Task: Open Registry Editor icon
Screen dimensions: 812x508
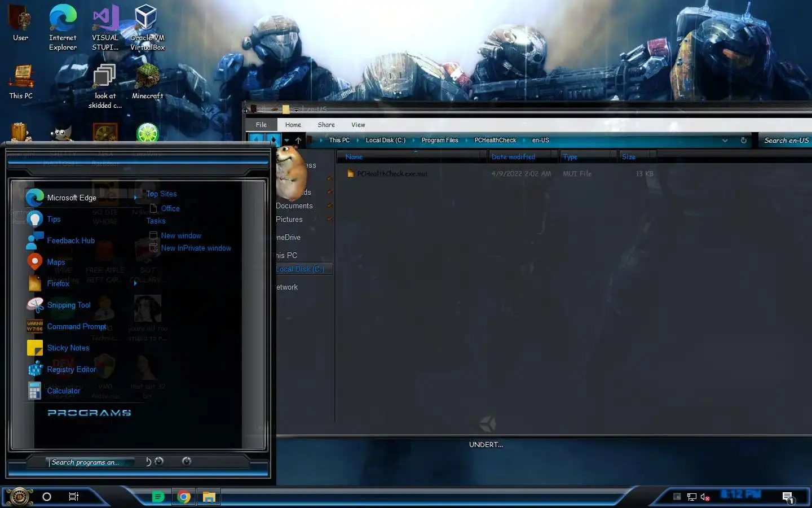Action: (34, 369)
